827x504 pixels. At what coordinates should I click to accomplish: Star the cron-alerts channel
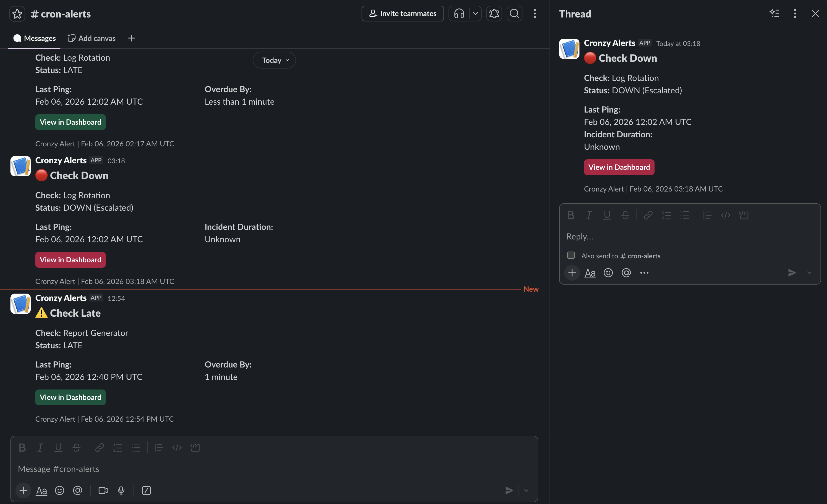point(17,14)
